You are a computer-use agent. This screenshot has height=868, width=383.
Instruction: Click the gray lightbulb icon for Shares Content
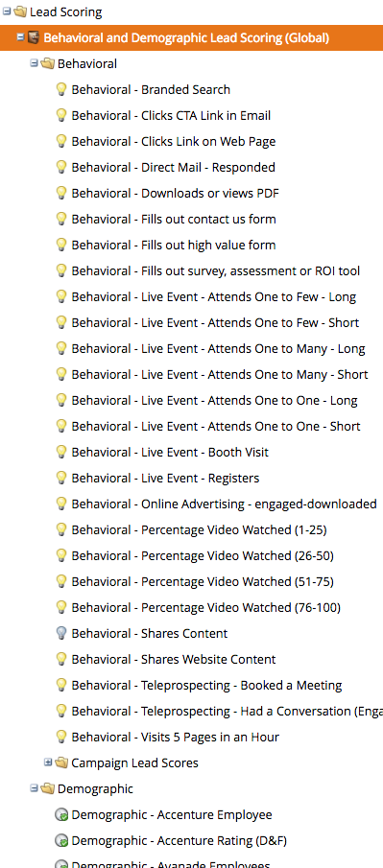click(61, 633)
